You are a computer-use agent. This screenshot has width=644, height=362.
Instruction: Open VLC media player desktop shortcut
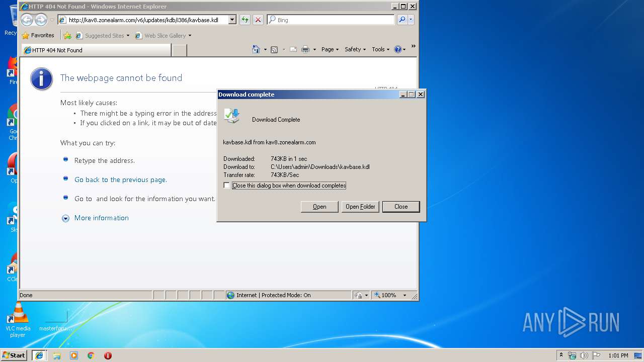[x=18, y=320]
